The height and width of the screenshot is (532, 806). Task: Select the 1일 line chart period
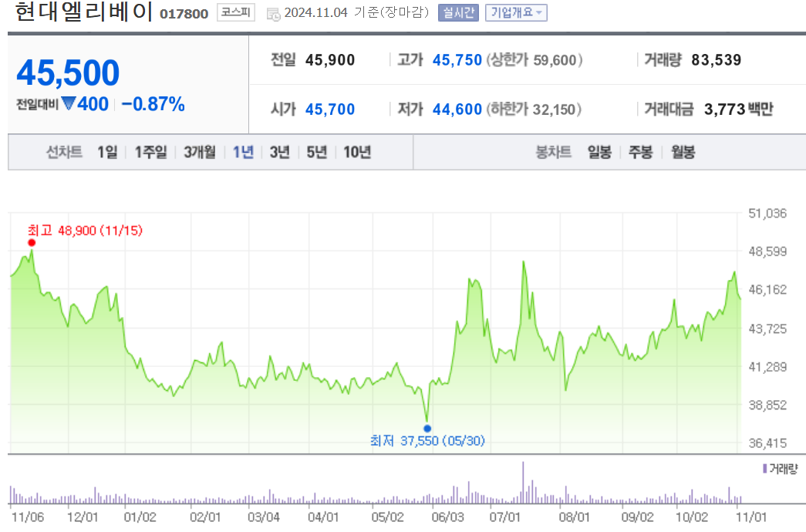[x=107, y=152]
